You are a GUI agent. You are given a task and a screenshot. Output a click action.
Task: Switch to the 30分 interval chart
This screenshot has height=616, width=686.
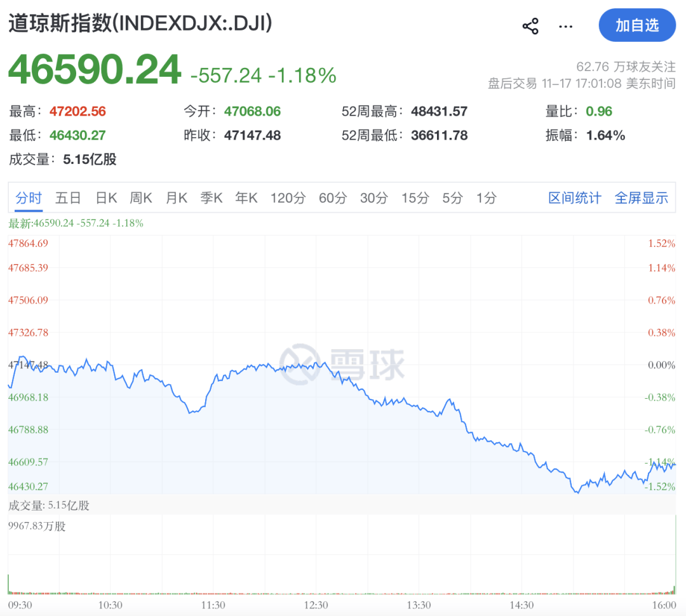(x=373, y=198)
